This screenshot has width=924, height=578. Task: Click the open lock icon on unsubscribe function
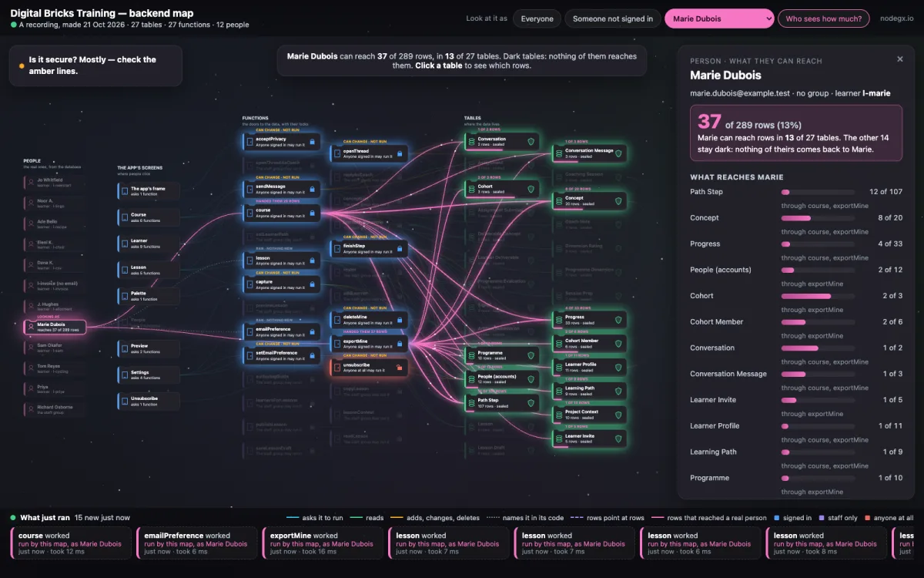tap(400, 367)
